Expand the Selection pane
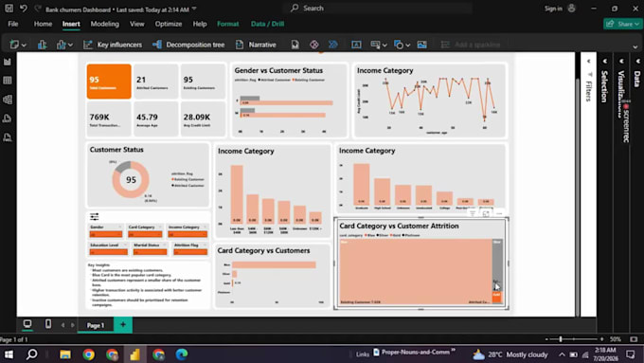 tap(605, 62)
